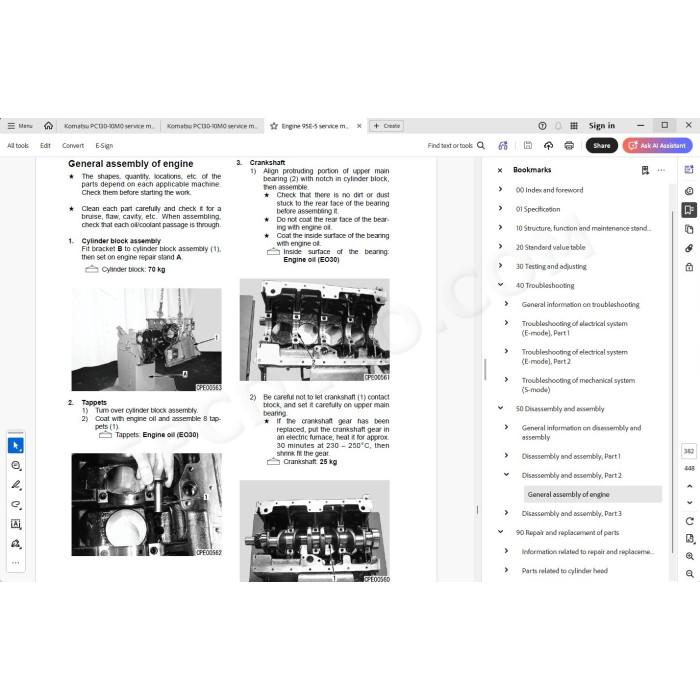The width and height of the screenshot is (700, 700).
Task: Open the Menu hamburger button
Action: (20, 126)
